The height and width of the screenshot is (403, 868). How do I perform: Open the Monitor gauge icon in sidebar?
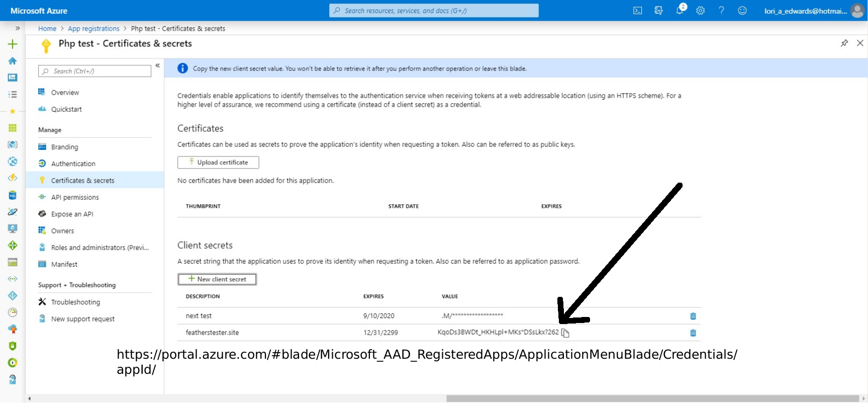(x=13, y=312)
